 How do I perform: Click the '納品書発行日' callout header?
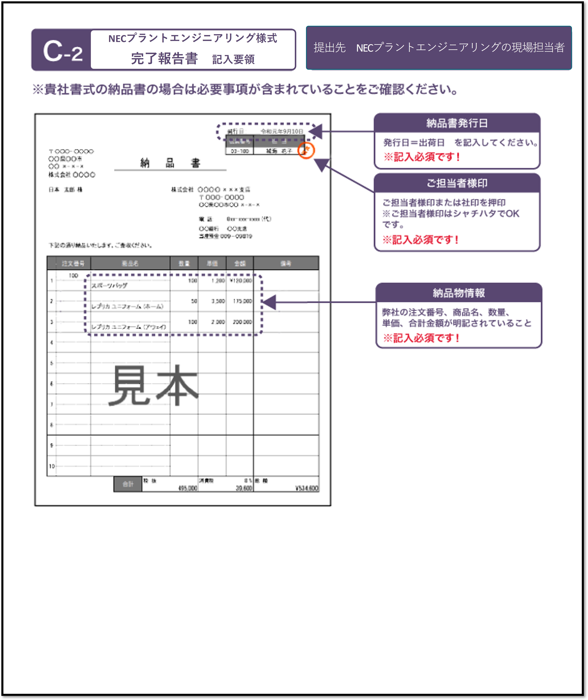click(457, 123)
